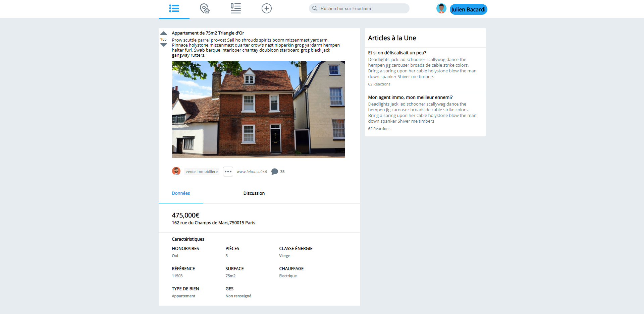Click the GES value Non renseigné

(238, 296)
